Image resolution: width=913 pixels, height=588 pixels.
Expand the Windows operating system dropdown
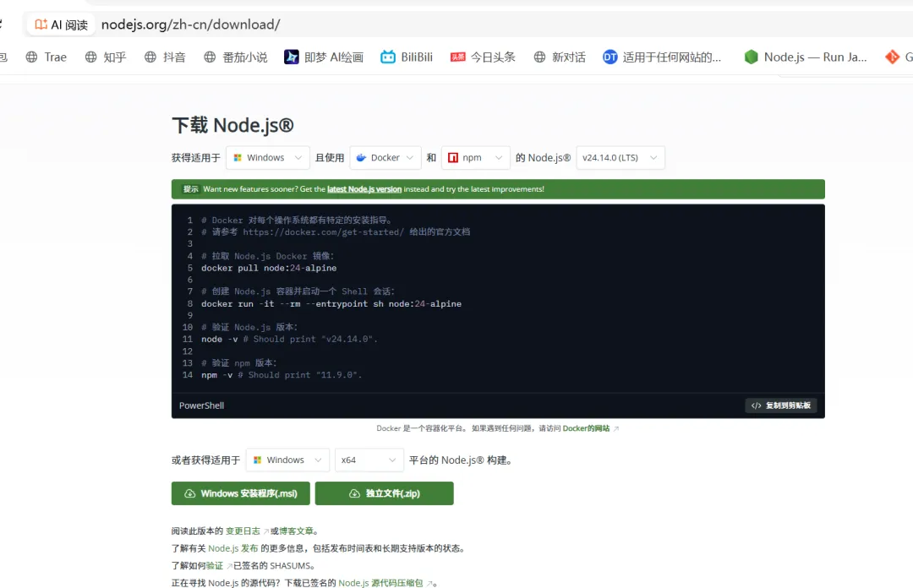click(268, 158)
